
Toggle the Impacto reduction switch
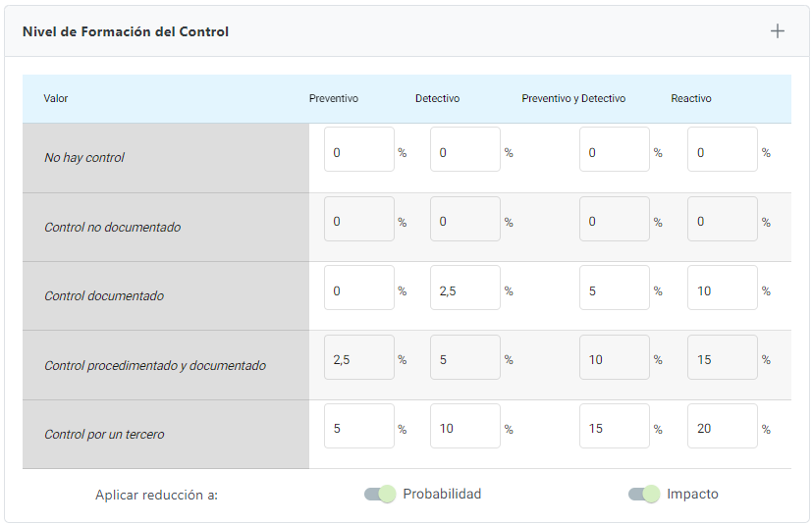coord(643,494)
